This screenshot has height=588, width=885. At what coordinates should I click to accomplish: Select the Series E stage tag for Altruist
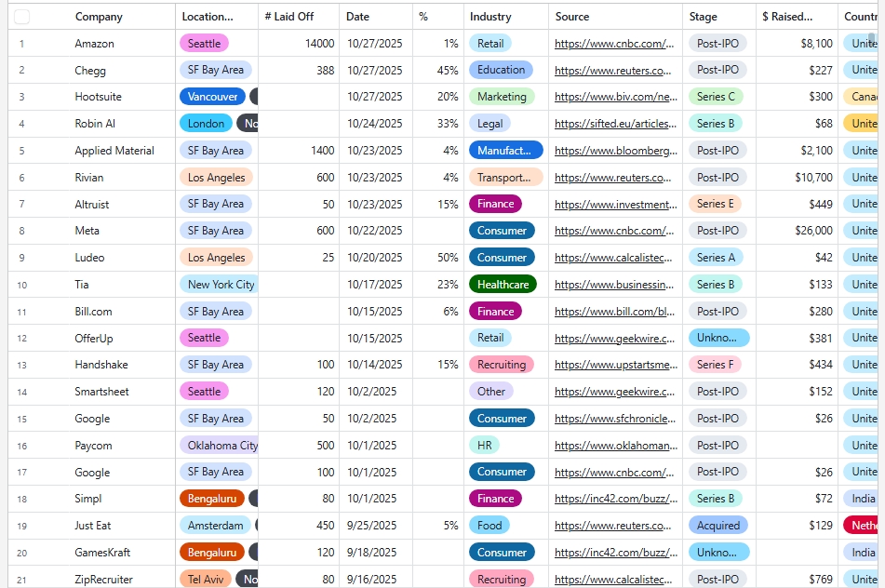pos(715,204)
